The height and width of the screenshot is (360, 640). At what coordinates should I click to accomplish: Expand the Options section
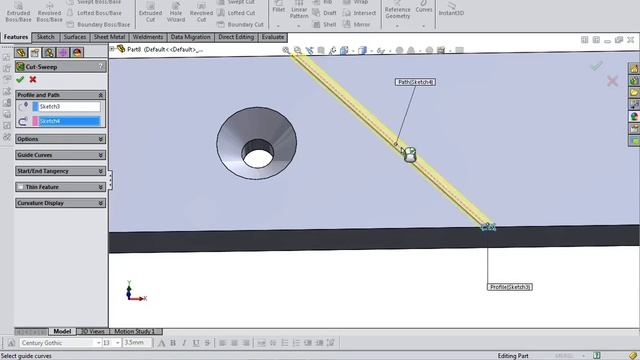100,139
